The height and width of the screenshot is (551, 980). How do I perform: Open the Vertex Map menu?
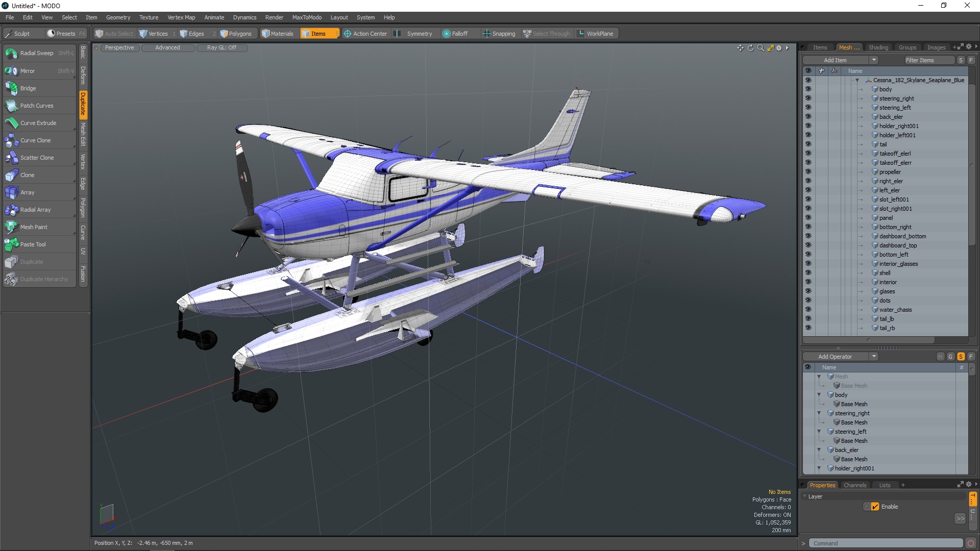coord(181,17)
